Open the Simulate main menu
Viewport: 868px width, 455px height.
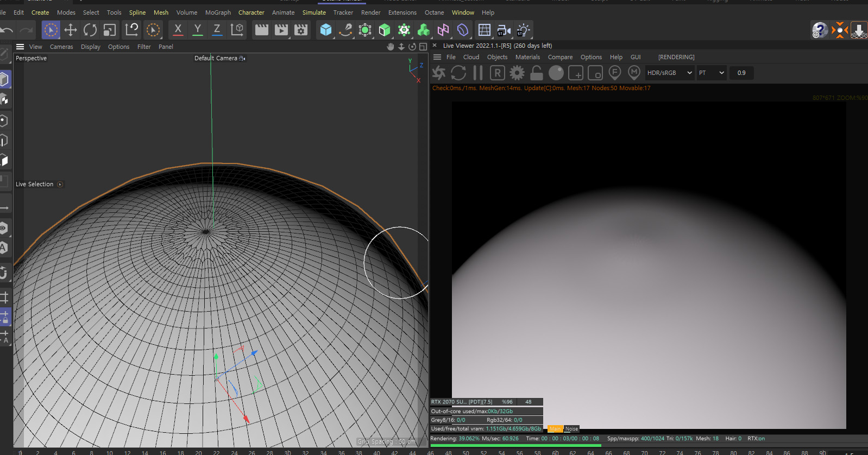click(x=314, y=12)
